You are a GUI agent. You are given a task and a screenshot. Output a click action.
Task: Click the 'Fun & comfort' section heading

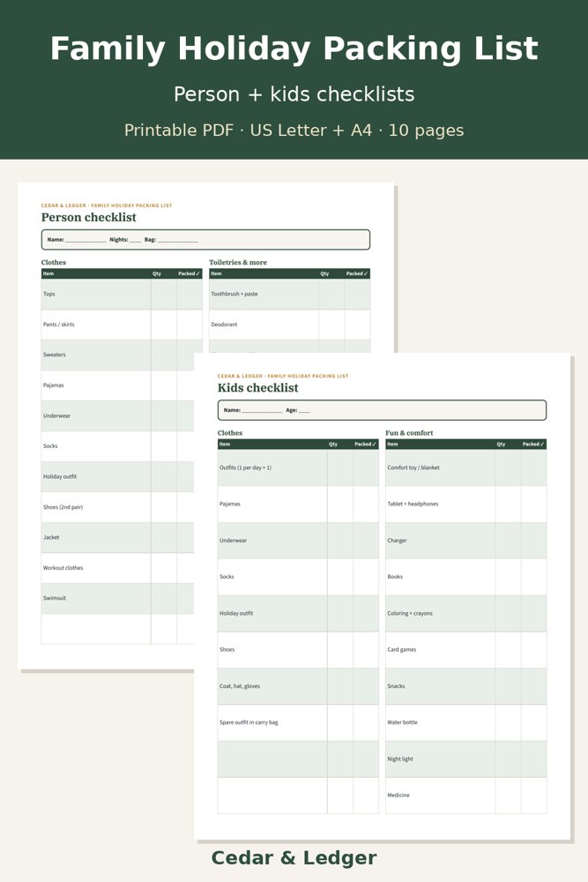(409, 432)
